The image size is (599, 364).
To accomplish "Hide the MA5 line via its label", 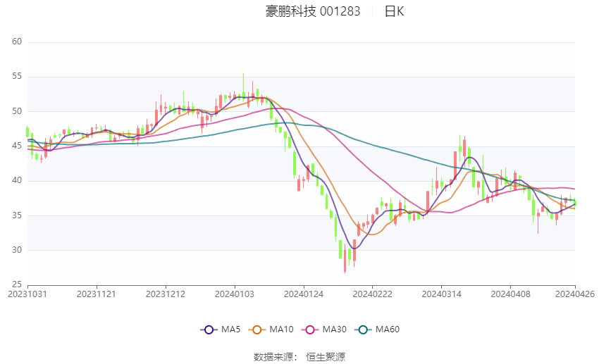I will [x=230, y=330].
